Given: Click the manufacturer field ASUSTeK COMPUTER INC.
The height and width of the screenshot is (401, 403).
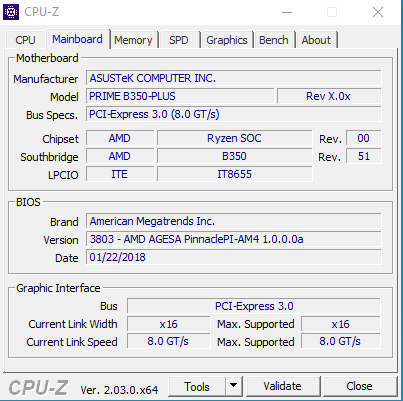Looking at the screenshot, I should pos(234,78).
